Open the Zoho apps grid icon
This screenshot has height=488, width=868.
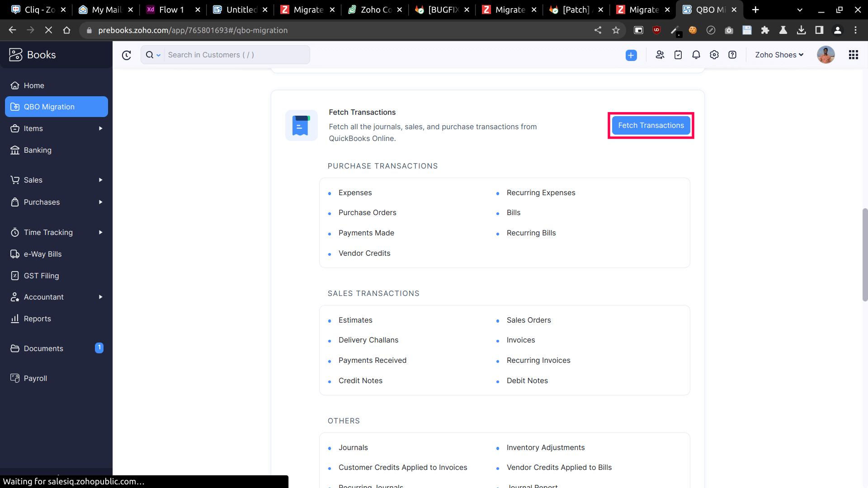(854, 55)
